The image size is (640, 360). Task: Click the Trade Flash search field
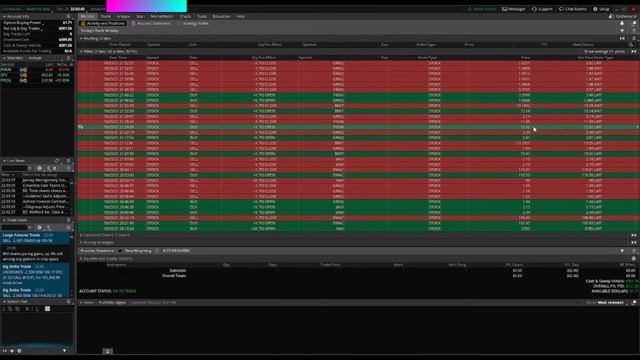[x=16, y=227]
